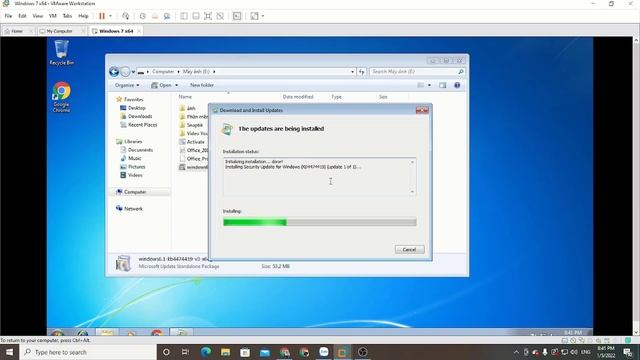
Task: Sort by the Name column header in Explorer
Action: (x=185, y=97)
